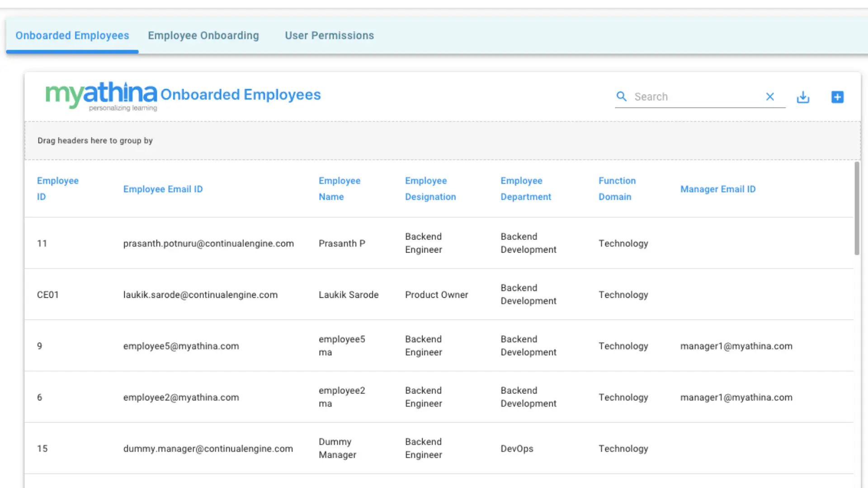The width and height of the screenshot is (868, 488).
Task: Sort by Employee Email ID column header
Action: (x=163, y=189)
